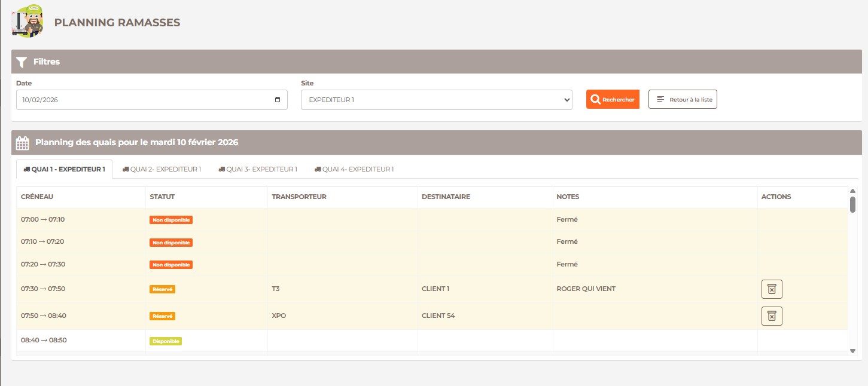
Task: Click the delivery man logo icon
Action: click(28, 21)
